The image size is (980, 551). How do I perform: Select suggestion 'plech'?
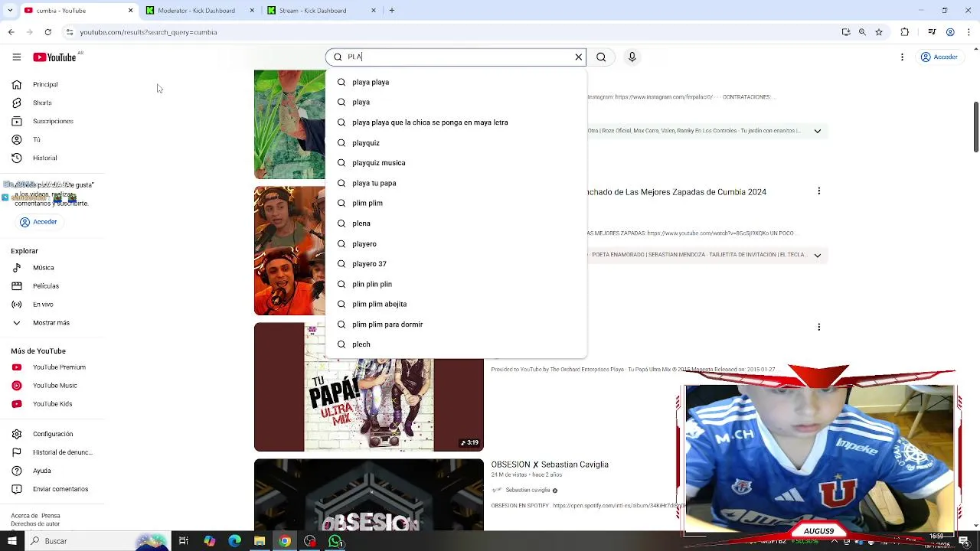click(456, 344)
